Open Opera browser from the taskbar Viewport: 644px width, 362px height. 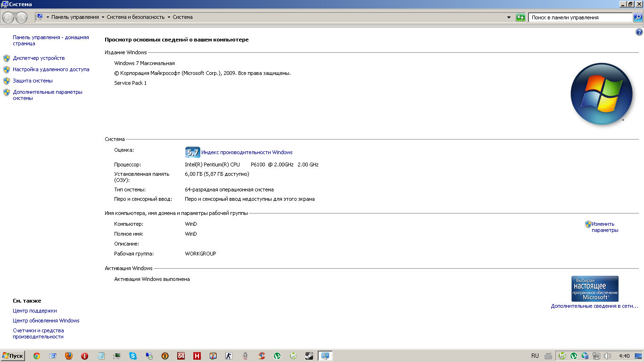click(x=85, y=356)
